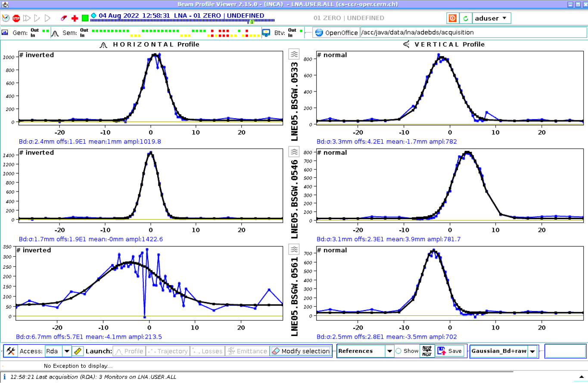Screen dimensions: 588x383
Task: Click the red plus cross icon
Action: pyautogui.click(x=75, y=18)
